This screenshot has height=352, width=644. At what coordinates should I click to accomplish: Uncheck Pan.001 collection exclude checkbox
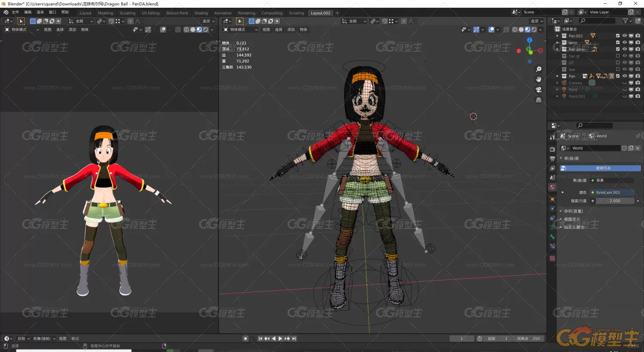pyautogui.click(x=618, y=36)
